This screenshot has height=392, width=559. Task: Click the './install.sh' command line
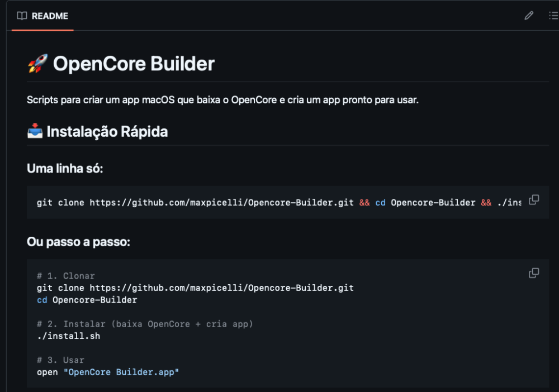tap(68, 336)
